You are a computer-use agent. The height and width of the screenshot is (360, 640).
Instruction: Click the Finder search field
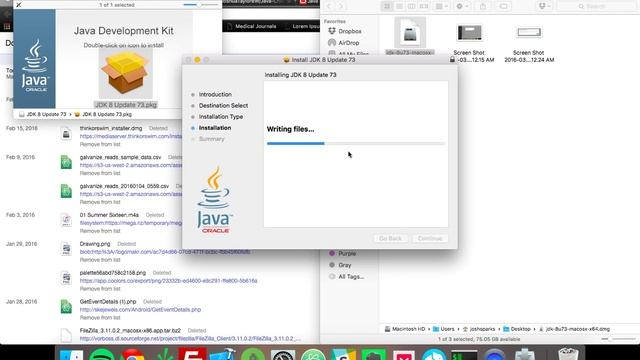click(596, 6)
